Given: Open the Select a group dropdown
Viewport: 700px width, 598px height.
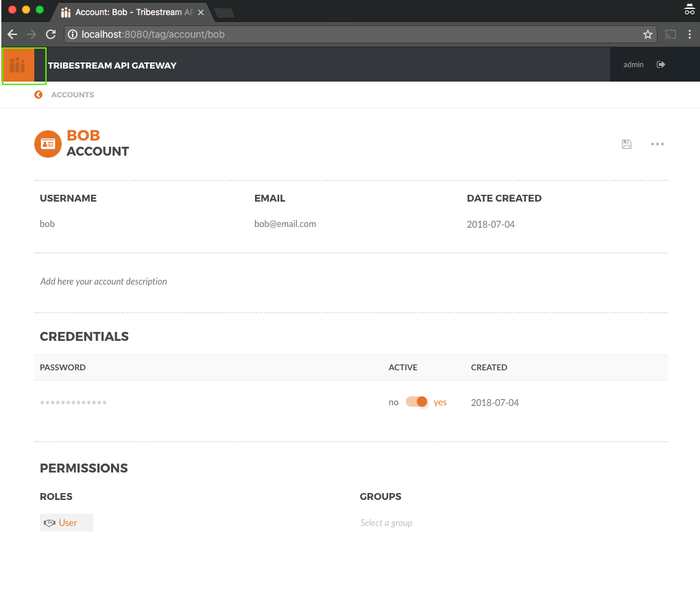Looking at the screenshot, I should click(x=386, y=522).
